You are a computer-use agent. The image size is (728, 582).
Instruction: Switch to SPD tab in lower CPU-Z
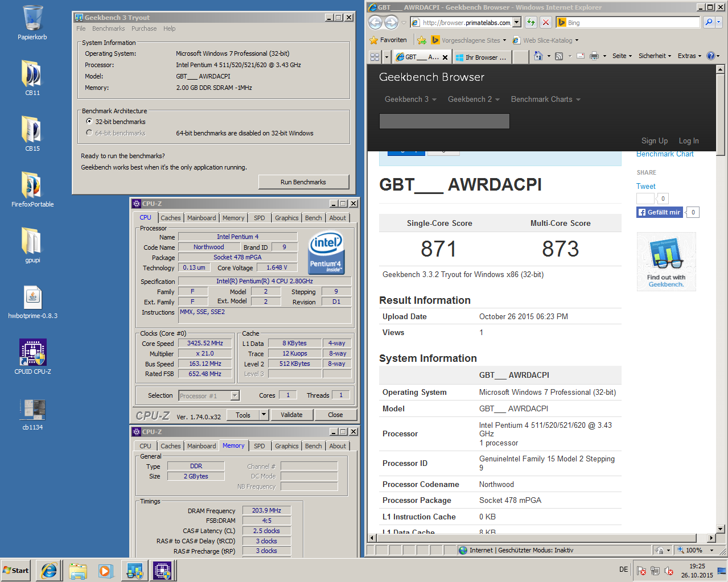260,446
